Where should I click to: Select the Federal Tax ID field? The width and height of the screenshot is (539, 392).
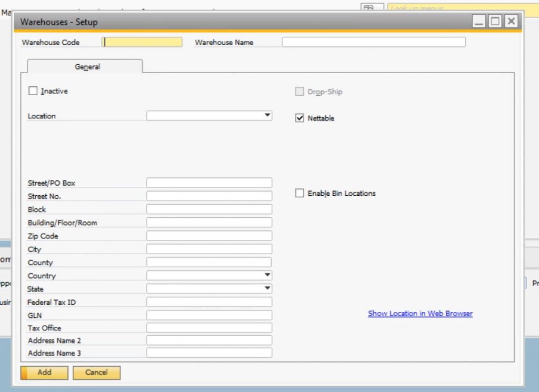point(209,301)
